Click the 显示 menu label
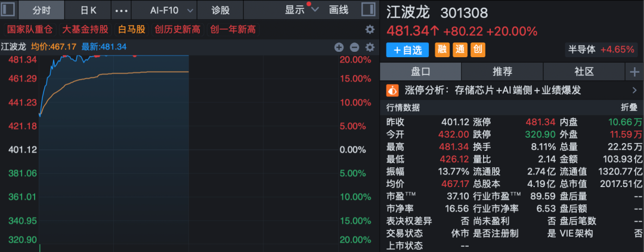 [295, 10]
